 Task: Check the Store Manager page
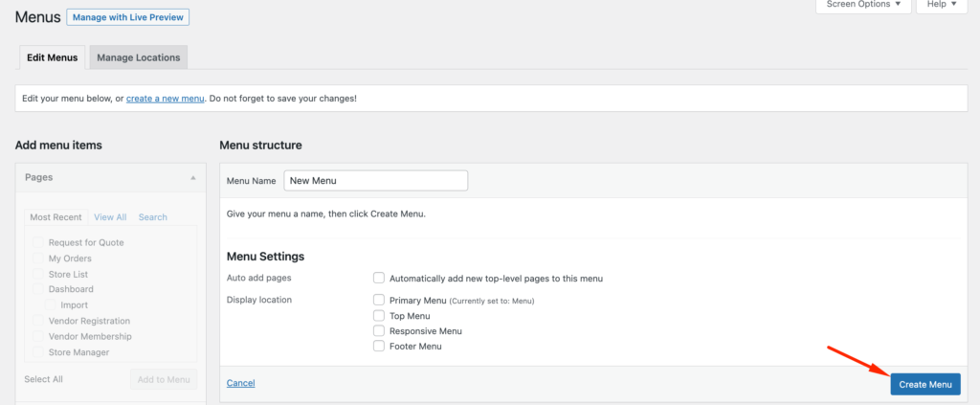[38, 351]
